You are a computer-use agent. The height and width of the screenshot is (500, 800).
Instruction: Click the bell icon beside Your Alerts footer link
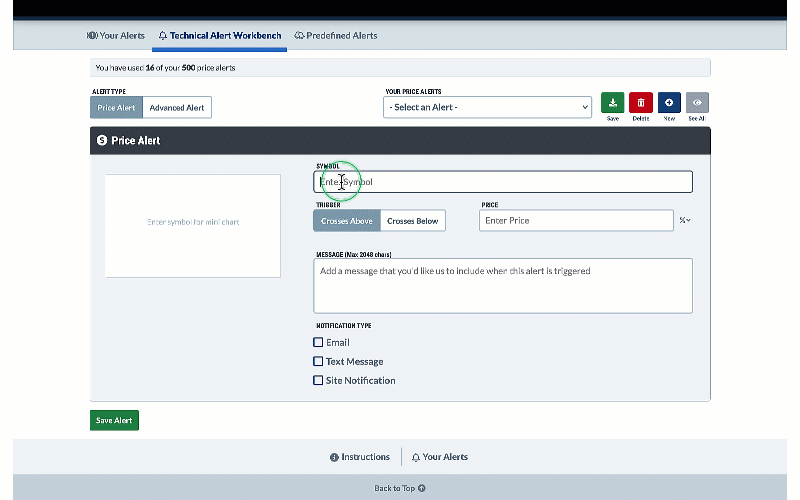pyautogui.click(x=415, y=457)
